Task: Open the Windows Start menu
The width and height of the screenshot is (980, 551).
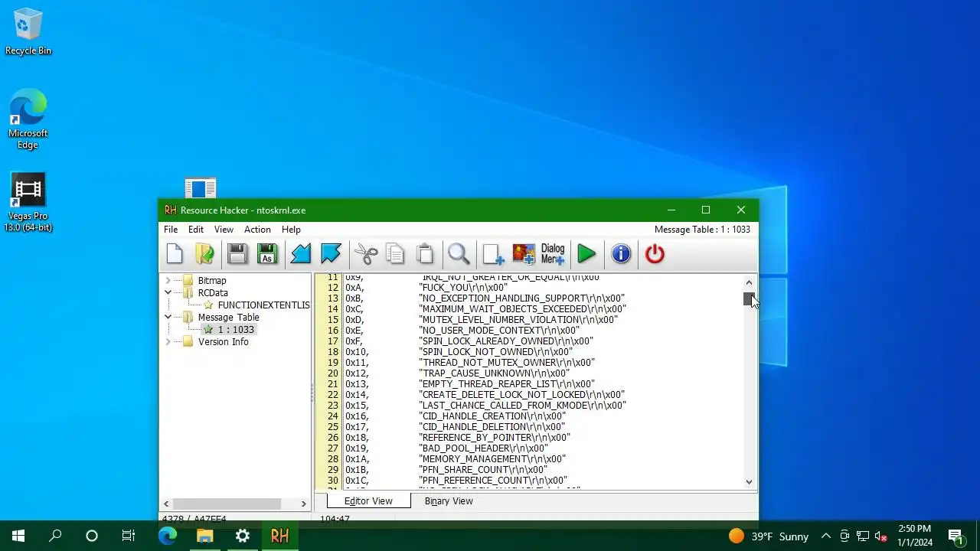Action: click(x=18, y=536)
